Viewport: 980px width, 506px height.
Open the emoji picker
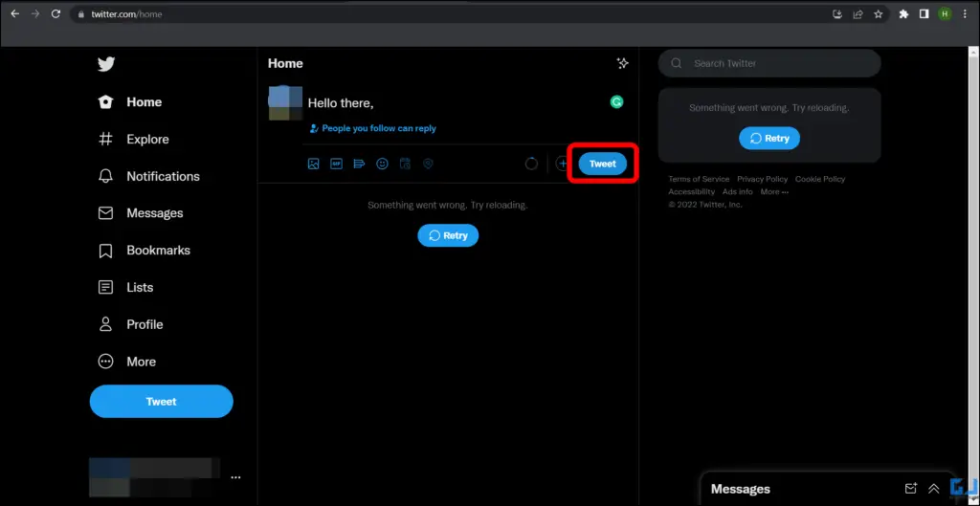(x=382, y=164)
